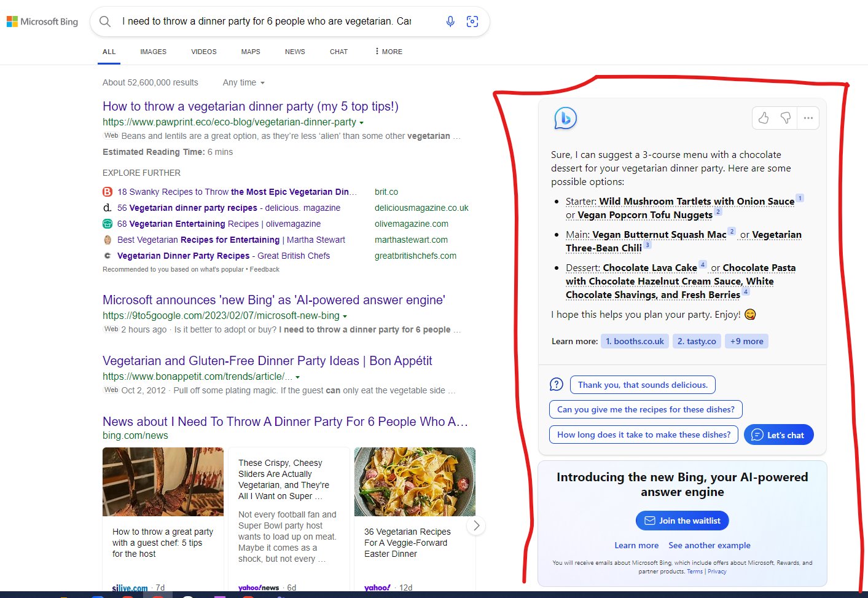Screen dimensions: 868x598
Task: Click the Microsoft Bing logo
Action: pyautogui.click(x=42, y=22)
